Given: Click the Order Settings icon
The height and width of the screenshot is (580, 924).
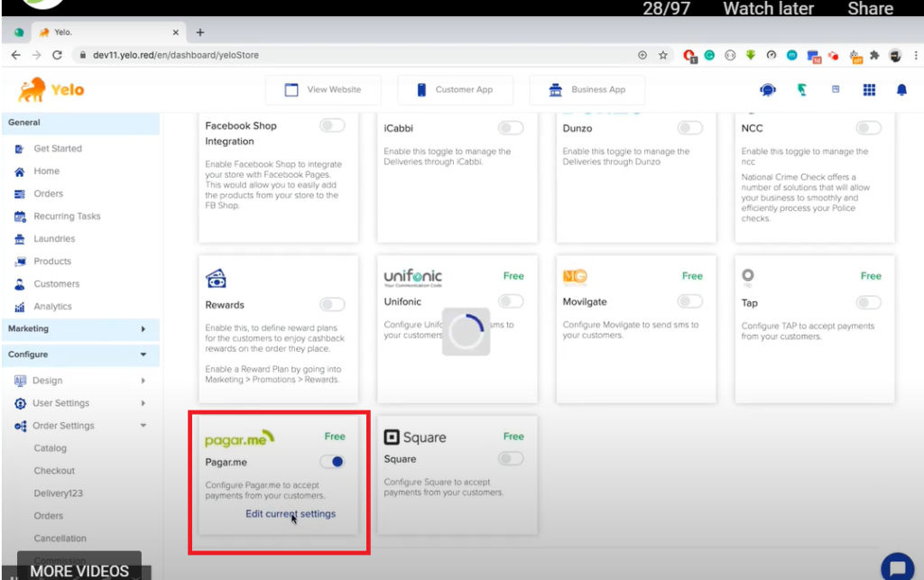Looking at the screenshot, I should click(20, 426).
